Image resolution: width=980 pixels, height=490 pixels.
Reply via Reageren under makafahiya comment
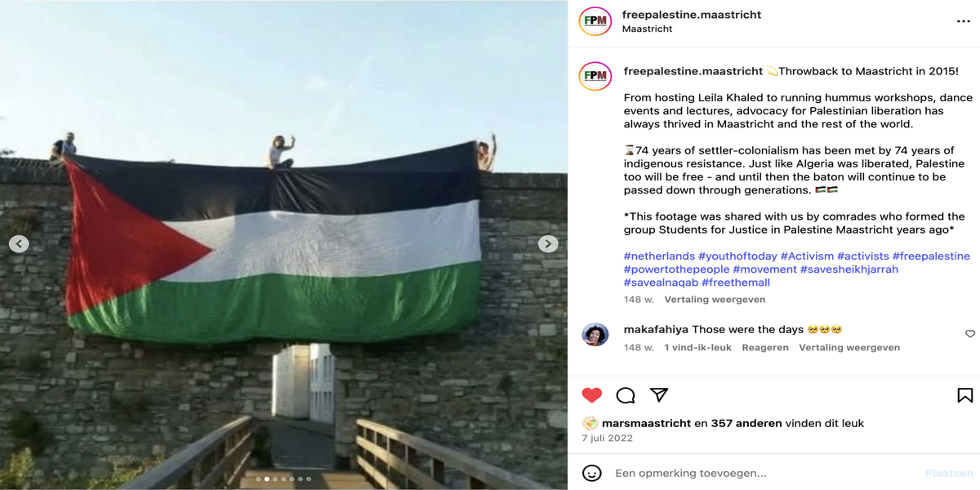click(x=765, y=347)
